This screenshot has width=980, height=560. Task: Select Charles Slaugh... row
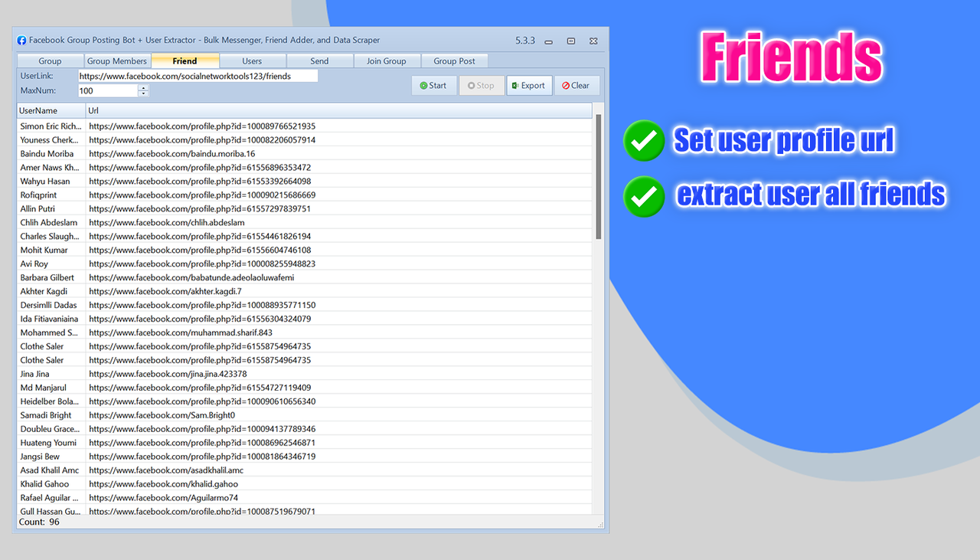(x=304, y=237)
